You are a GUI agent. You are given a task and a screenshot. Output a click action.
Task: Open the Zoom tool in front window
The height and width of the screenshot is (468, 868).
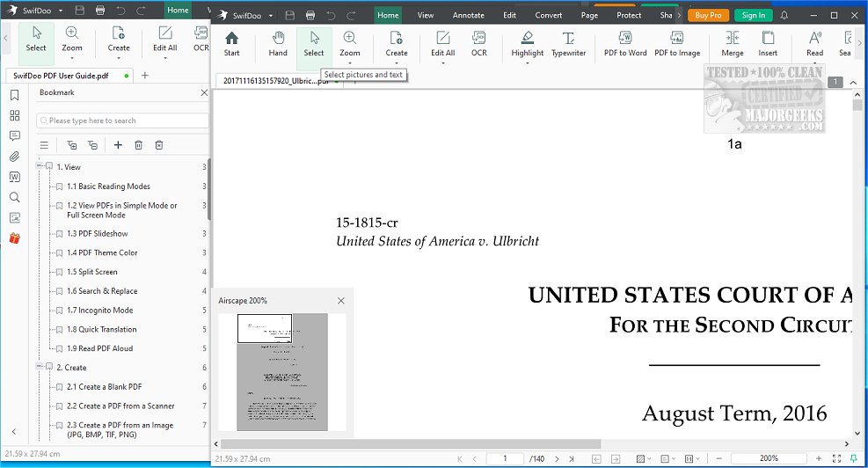[350, 44]
